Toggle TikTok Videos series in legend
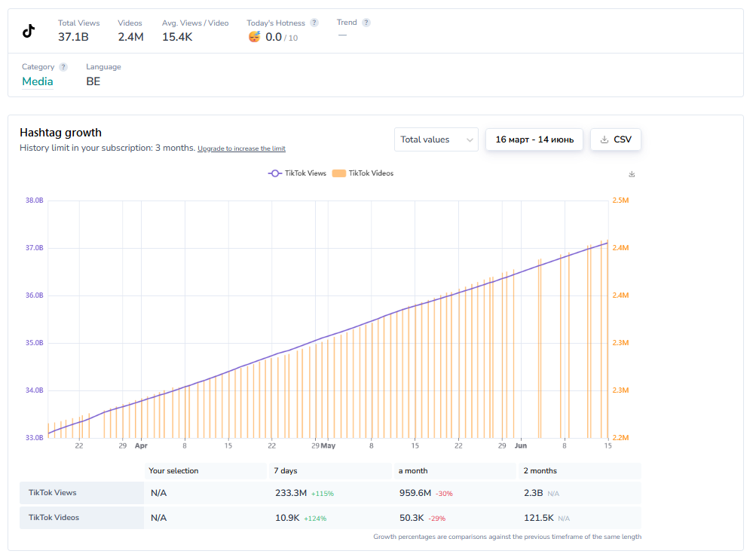Image resolution: width=756 pixels, height=554 pixels. click(363, 173)
